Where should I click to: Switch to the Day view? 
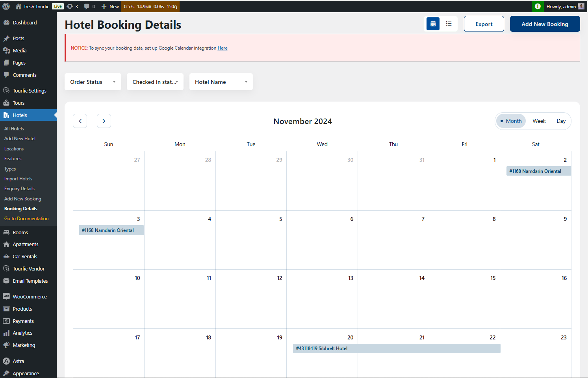pos(561,121)
